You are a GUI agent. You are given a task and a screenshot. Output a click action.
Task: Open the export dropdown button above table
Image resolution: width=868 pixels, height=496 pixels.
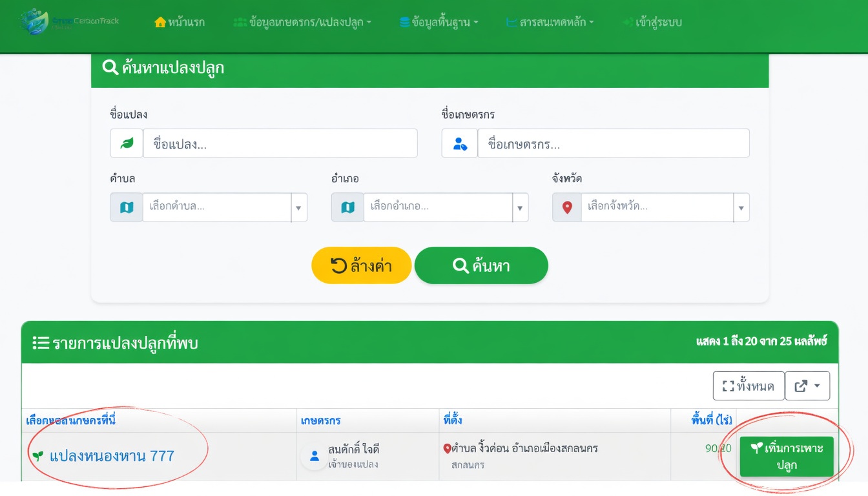(x=807, y=386)
